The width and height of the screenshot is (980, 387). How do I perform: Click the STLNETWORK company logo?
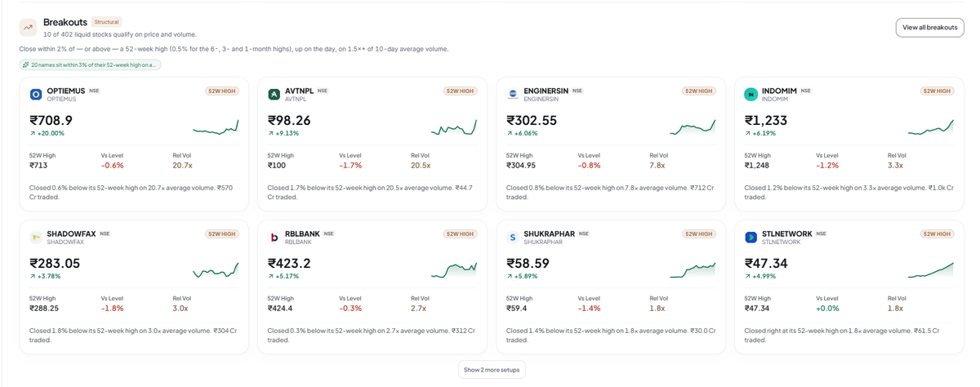click(x=751, y=238)
